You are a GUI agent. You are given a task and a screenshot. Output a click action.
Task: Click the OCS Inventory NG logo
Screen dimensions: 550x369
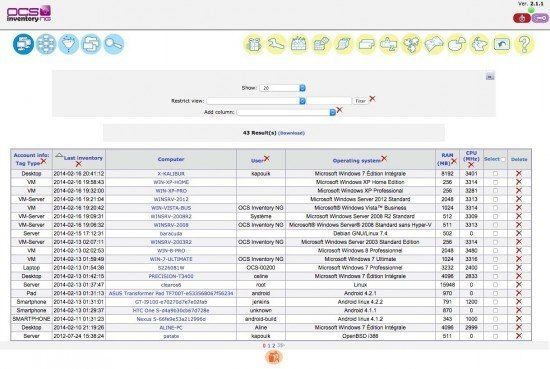[x=29, y=14]
